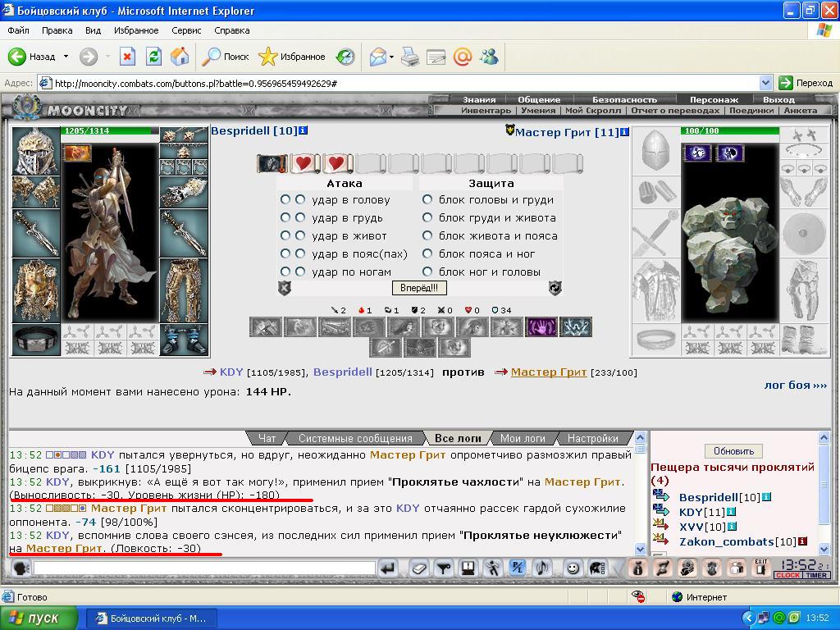Open info icon next to Bespridell [10] header

click(x=304, y=130)
